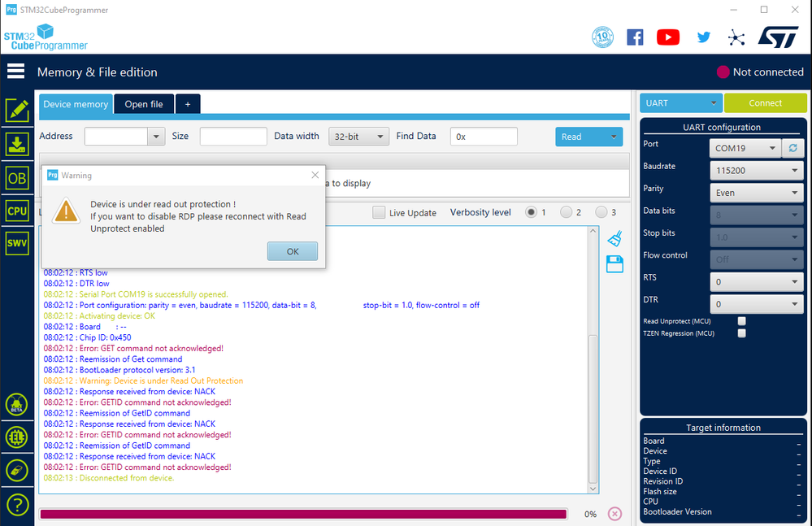Switch to Open file tab
Image resolution: width=812 pixels, height=526 pixels.
coord(144,104)
